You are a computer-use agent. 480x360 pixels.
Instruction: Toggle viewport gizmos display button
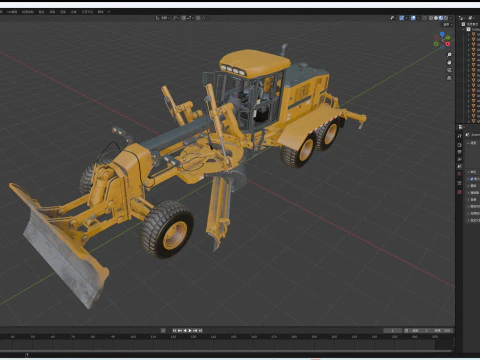click(402, 18)
